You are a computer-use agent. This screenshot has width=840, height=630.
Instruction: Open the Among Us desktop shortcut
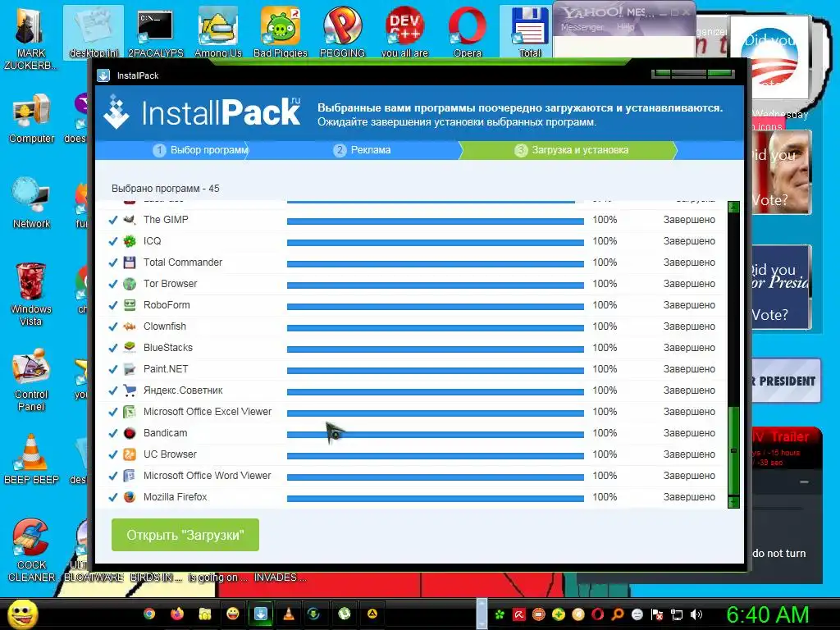click(x=218, y=32)
